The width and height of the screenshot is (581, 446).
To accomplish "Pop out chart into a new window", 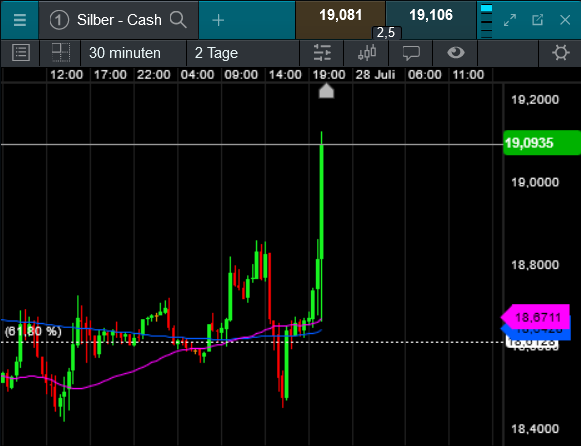I will click(x=538, y=20).
